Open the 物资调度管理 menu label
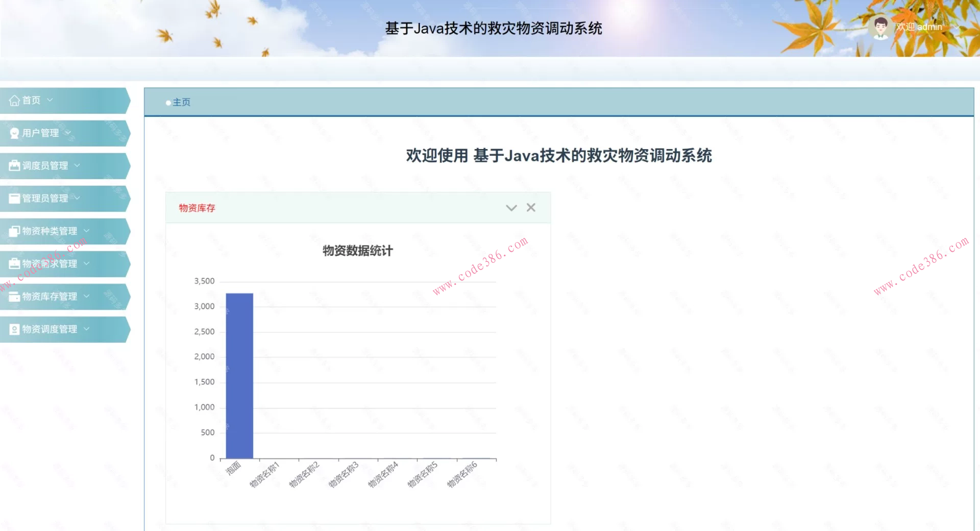 tap(50, 329)
